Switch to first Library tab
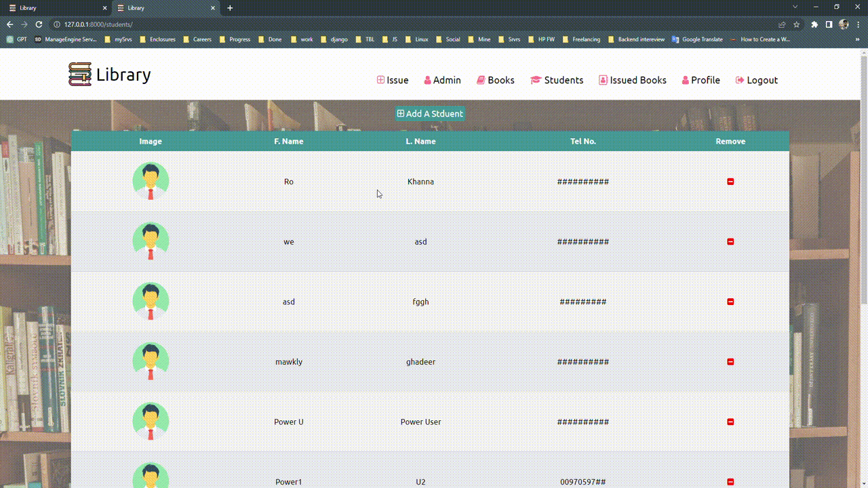868x488 pixels. pos(58,8)
